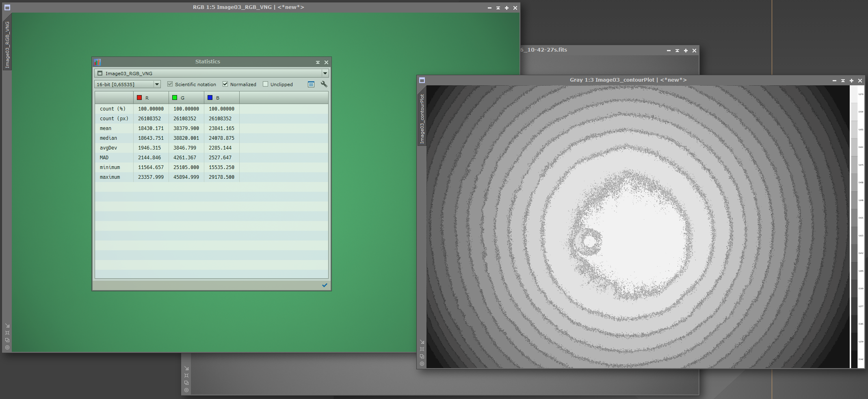The image size is (868, 399).
Task: Click the R avgDev value 1946.315
Action: 149,148
